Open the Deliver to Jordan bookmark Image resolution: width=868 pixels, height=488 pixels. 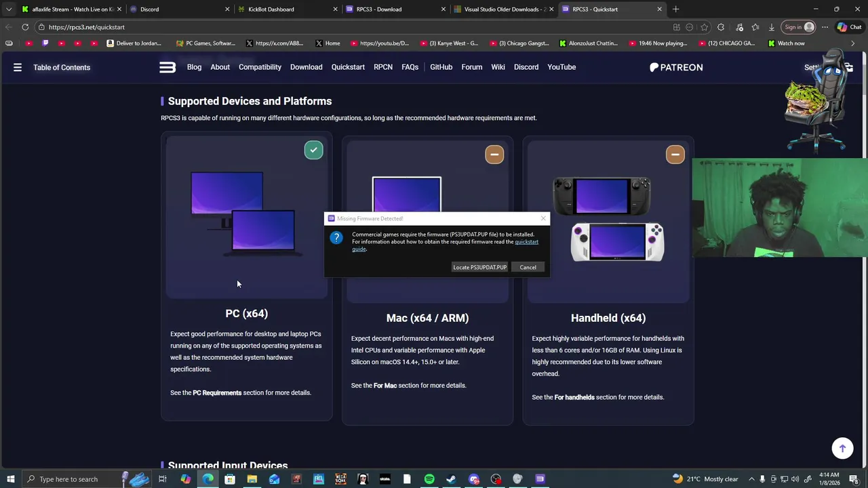134,43
